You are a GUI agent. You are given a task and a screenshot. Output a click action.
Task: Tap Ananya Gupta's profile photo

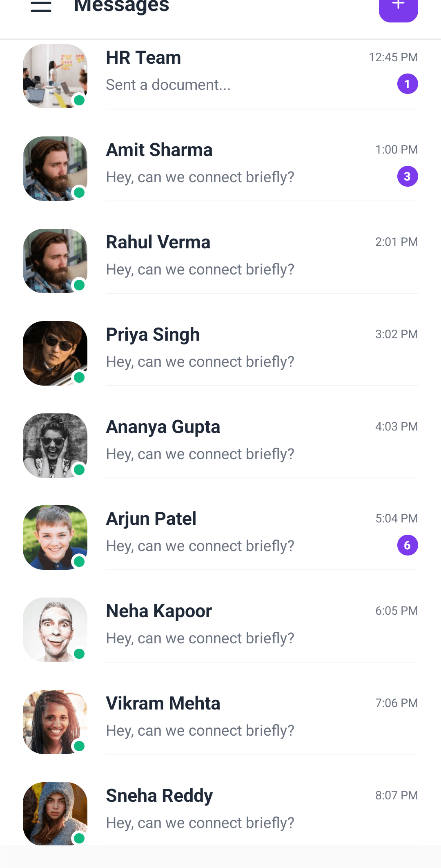click(55, 446)
